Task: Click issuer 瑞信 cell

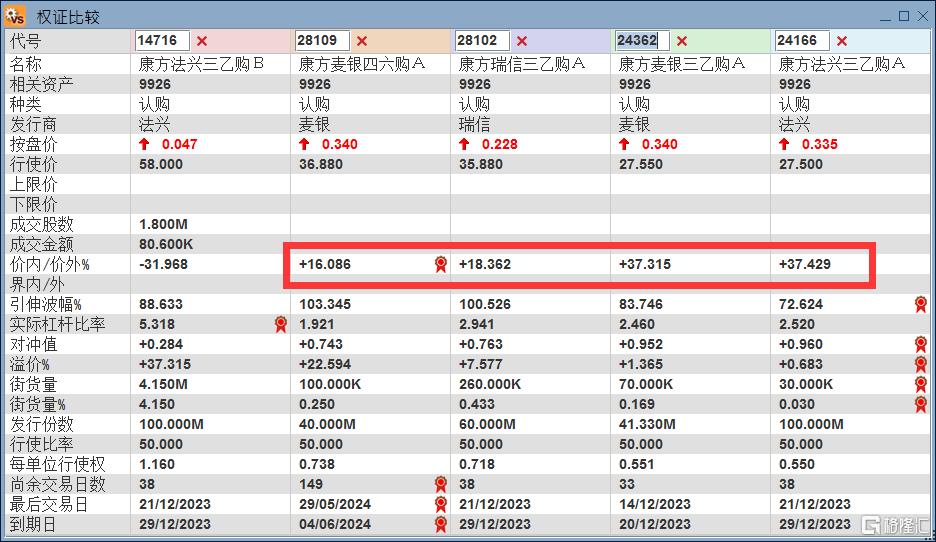Action: click(475, 124)
